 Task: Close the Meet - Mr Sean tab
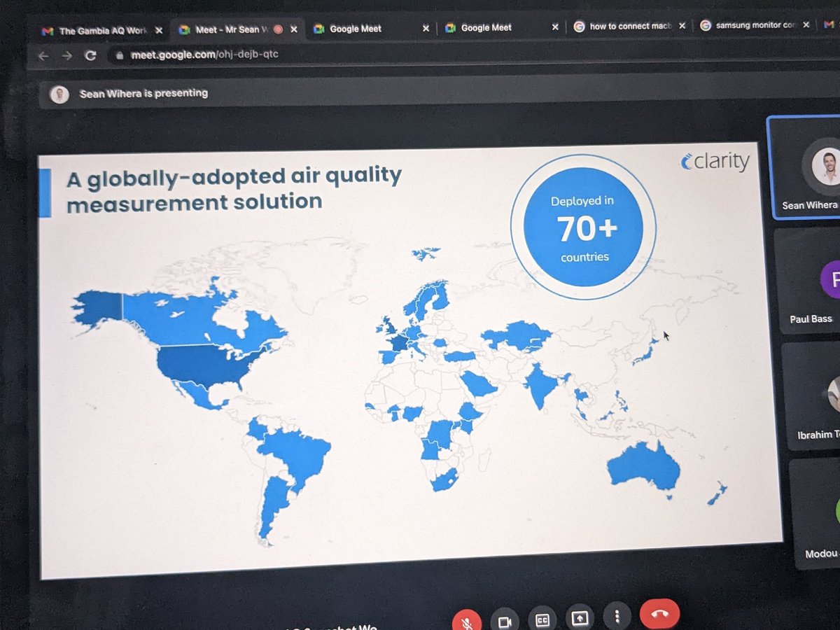[x=294, y=29]
